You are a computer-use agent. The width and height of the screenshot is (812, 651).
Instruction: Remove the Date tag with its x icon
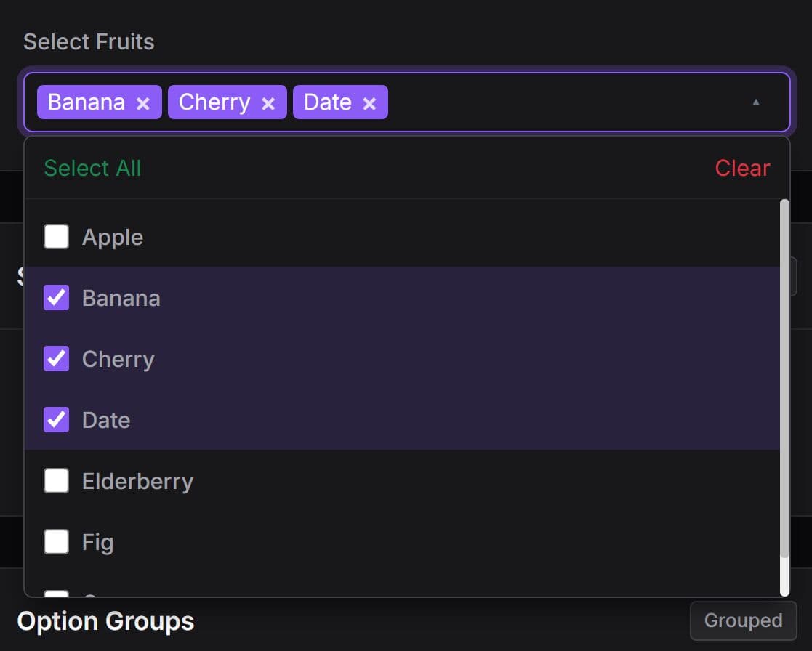click(x=369, y=103)
